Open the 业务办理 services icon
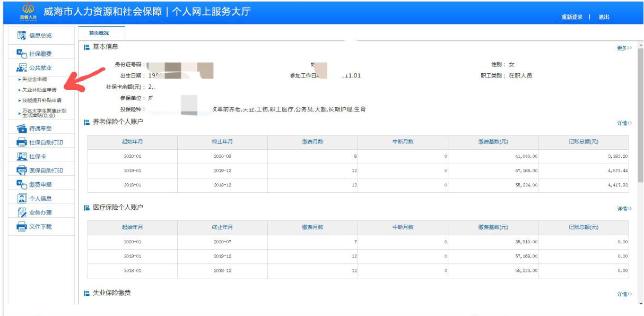 [x=22, y=212]
